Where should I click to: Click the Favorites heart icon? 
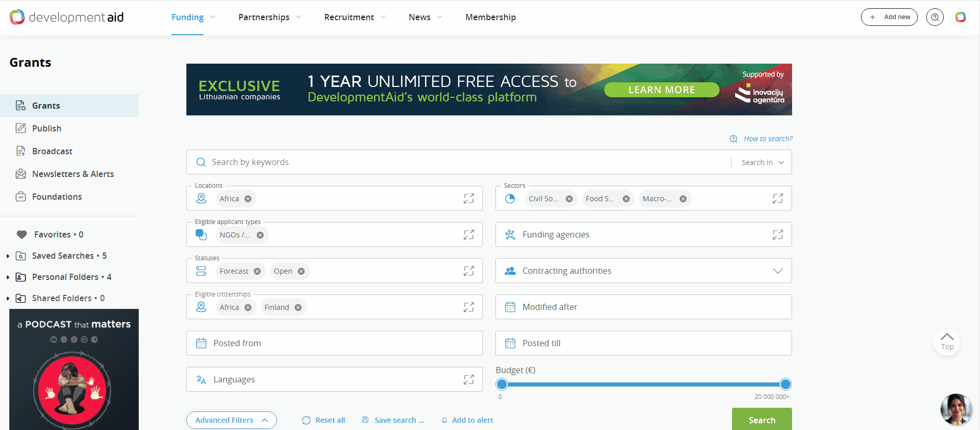coord(22,234)
